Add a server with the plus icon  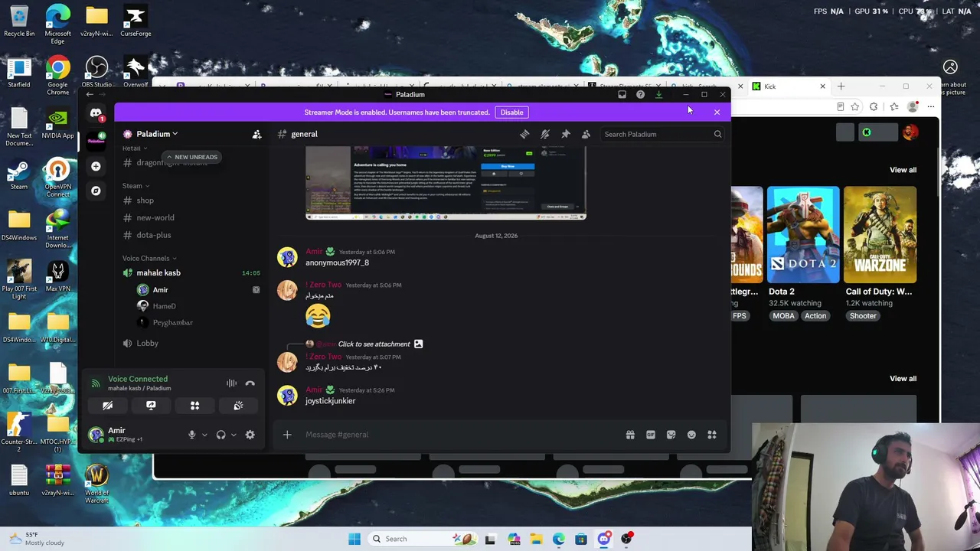pos(96,166)
